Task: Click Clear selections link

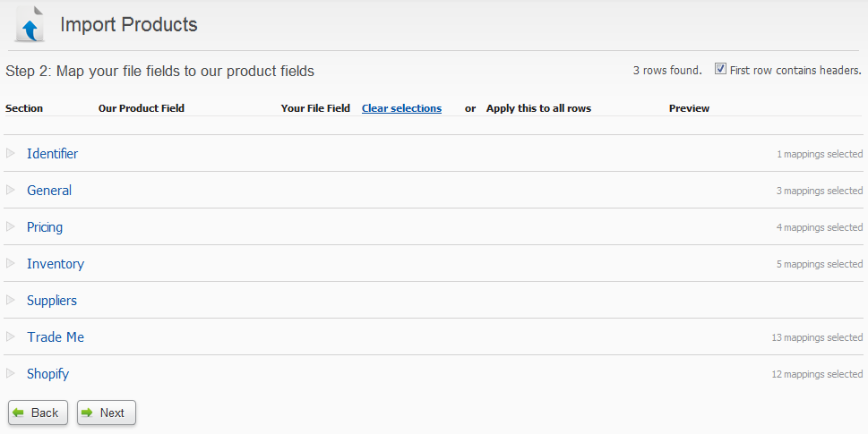Action: click(x=402, y=108)
